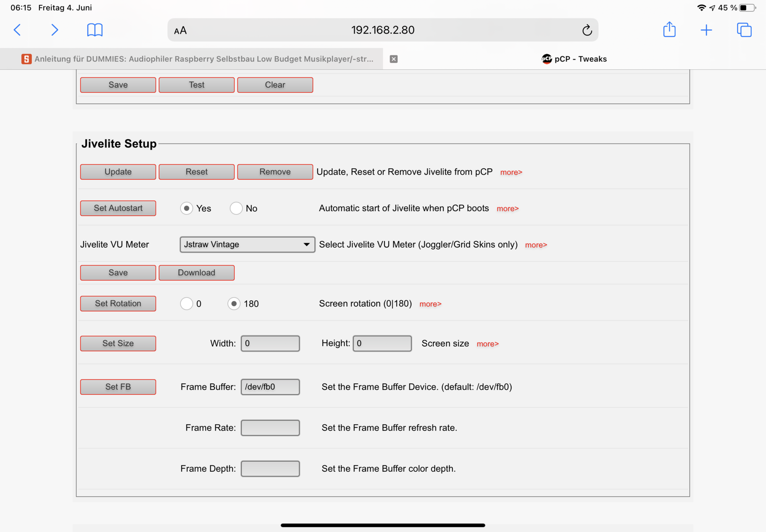This screenshot has width=766, height=532.
Task: Switch to the Anleitung für DUMMIES tab
Action: [x=191, y=59]
